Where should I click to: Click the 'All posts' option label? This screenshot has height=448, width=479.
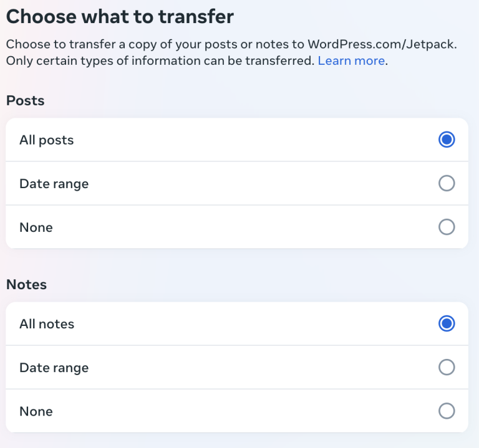[x=47, y=140]
